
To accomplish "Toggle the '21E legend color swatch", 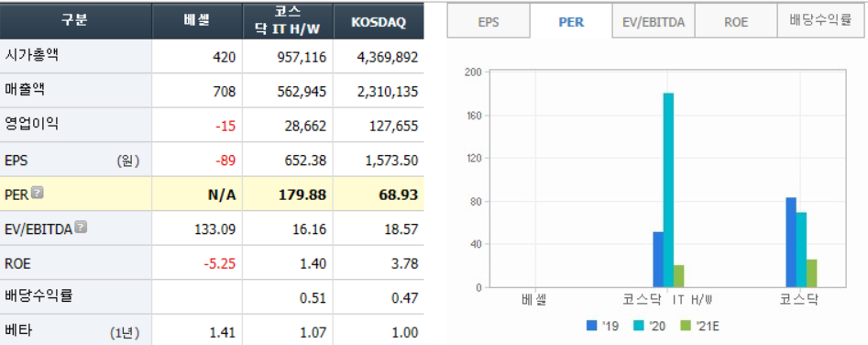I will 685,326.
